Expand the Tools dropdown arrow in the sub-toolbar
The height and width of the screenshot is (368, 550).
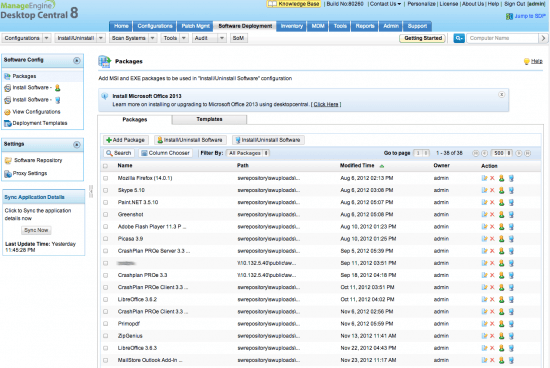(x=184, y=38)
